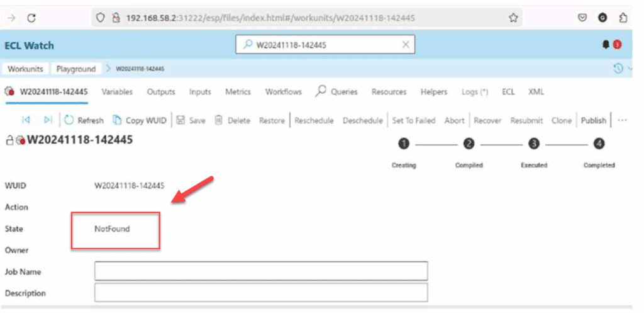Bookmark this page with the star icon
This screenshot has height=313, width=644.
514,18
